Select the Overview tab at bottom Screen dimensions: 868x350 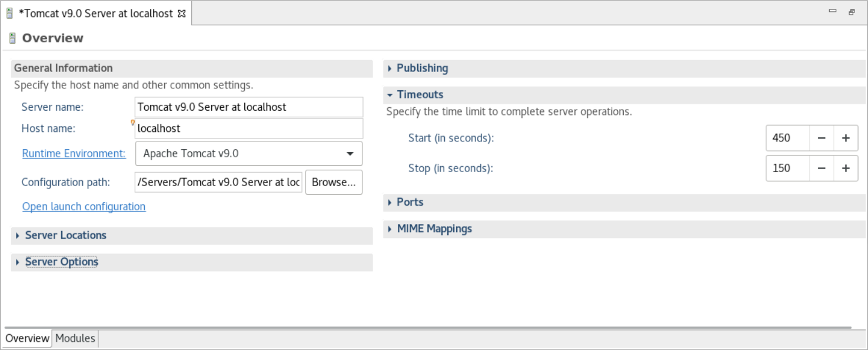point(26,338)
